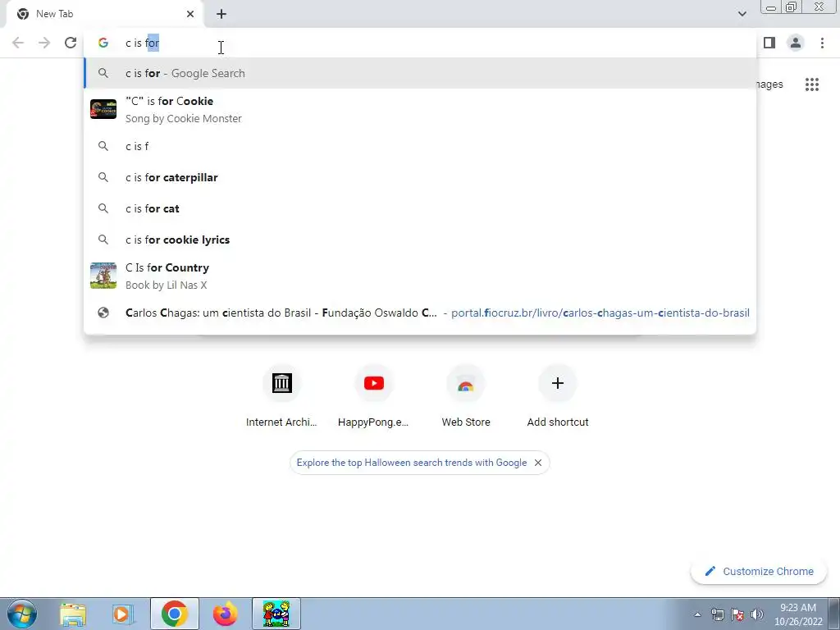The height and width of the screenshot is (630, 840).
Task: Open the pixel-kids app in taskbar
Action: [276, 614]
